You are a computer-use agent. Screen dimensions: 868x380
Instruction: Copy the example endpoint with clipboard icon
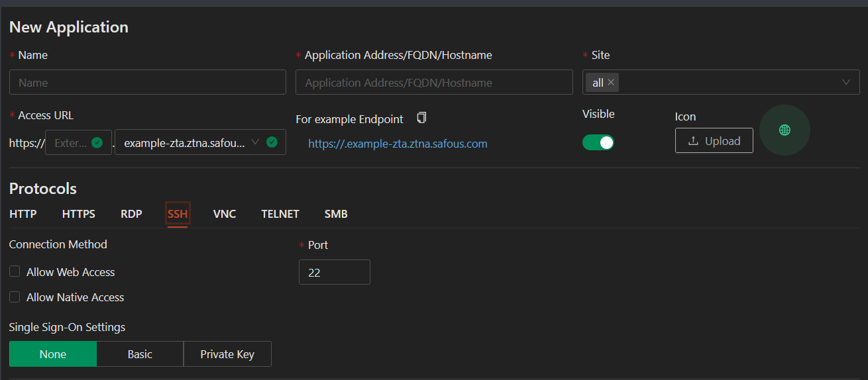[421, 118]
